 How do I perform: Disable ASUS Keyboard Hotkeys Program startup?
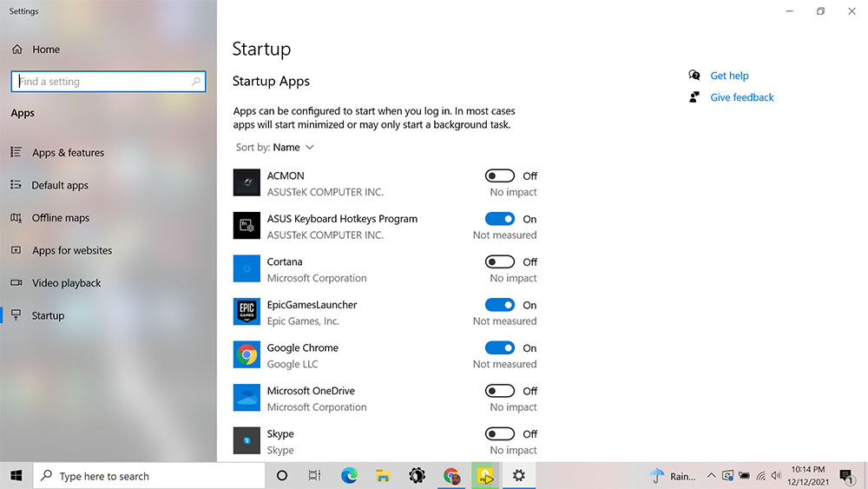tap(499, 219)
